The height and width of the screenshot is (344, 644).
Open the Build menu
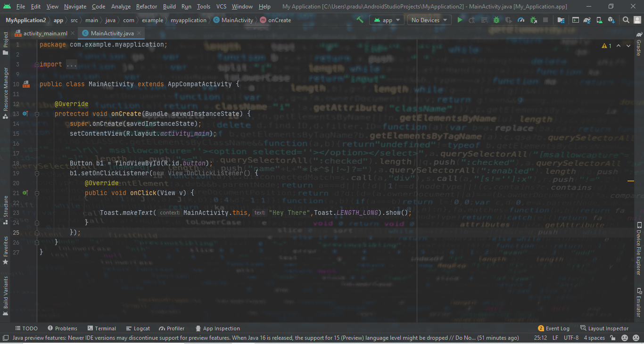(169, 7)
